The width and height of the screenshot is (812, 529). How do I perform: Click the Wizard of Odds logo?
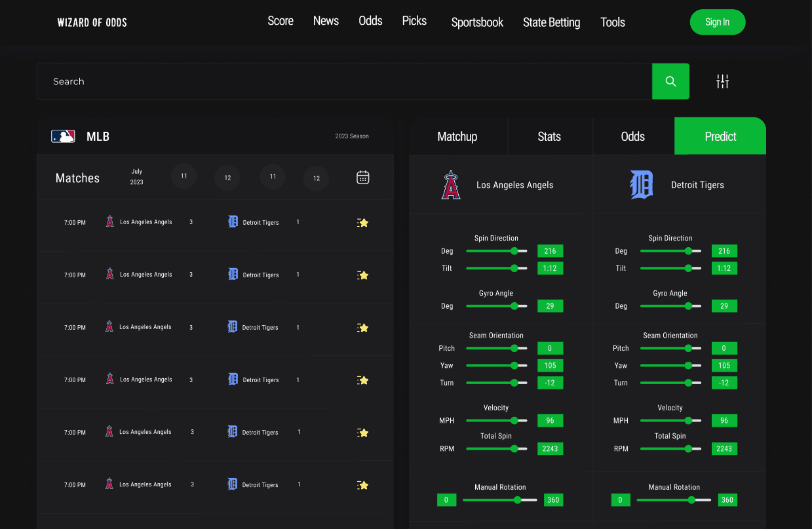pyautogui.click(x=92, y=22)
